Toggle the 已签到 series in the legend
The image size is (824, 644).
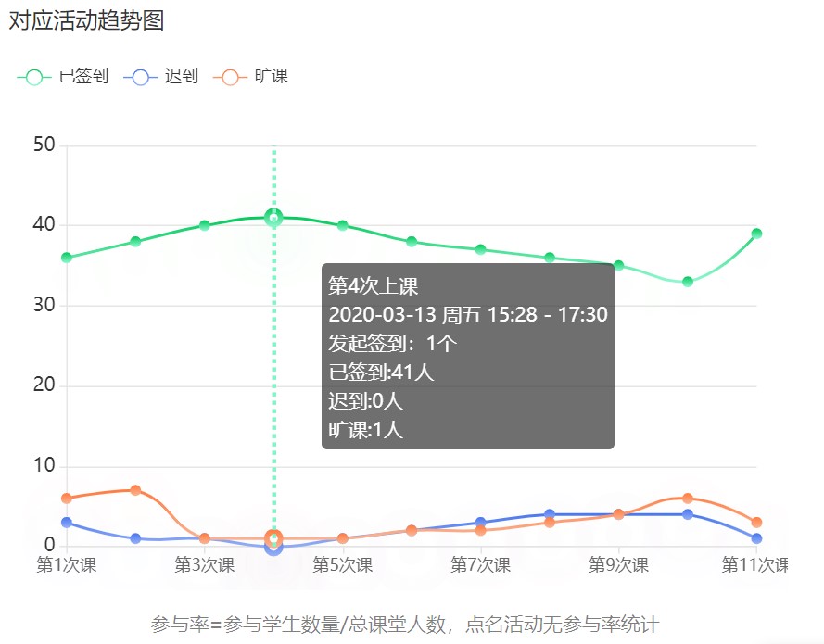62,77
